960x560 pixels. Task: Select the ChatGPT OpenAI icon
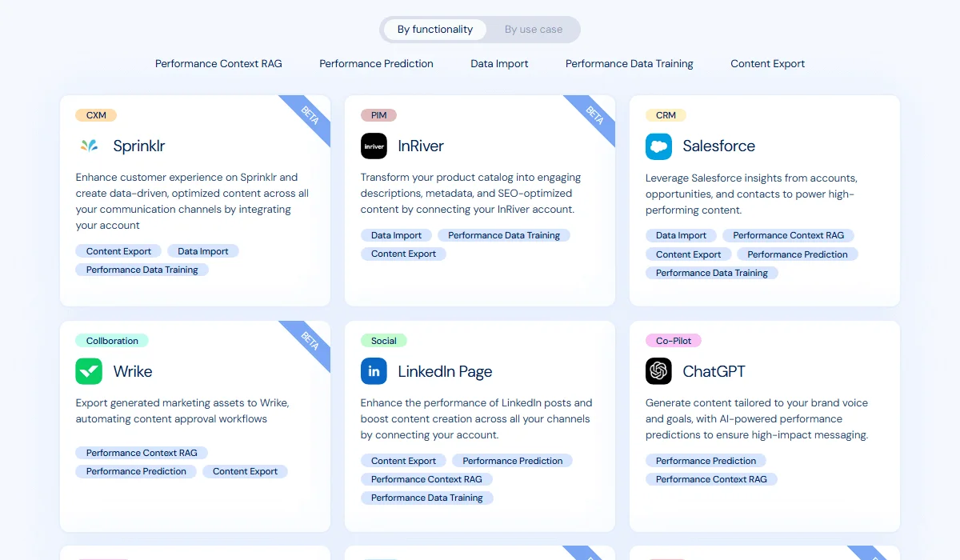[x=658, y=371]
